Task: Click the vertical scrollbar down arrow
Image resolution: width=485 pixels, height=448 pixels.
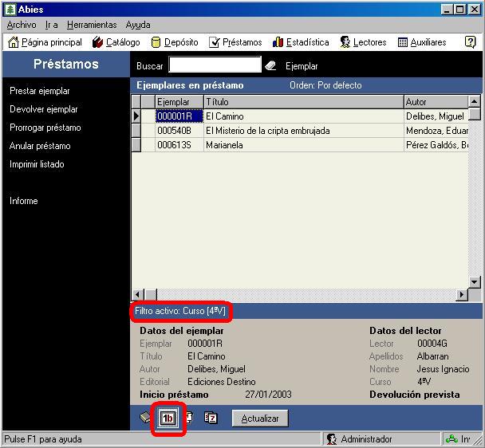Action: [x=475, y=281]
